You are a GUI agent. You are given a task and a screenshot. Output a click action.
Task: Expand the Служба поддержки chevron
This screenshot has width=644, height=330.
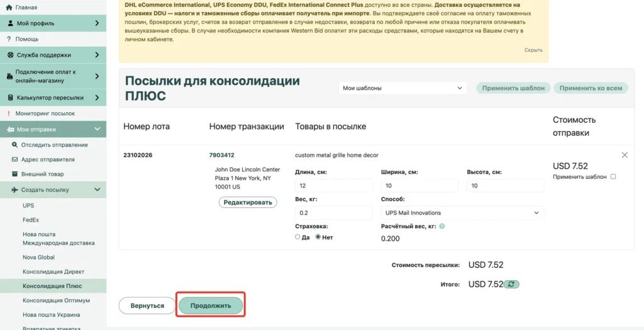(97, 55)
